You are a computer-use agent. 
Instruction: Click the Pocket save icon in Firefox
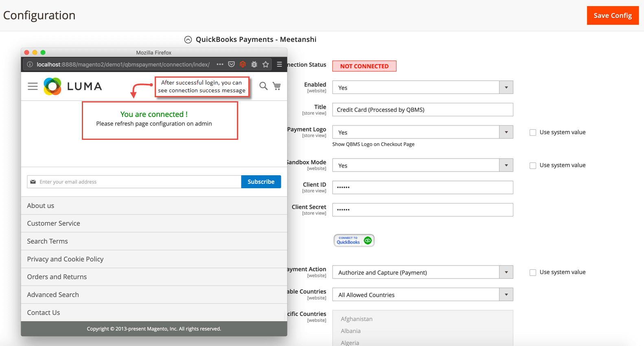coord(231,64)
